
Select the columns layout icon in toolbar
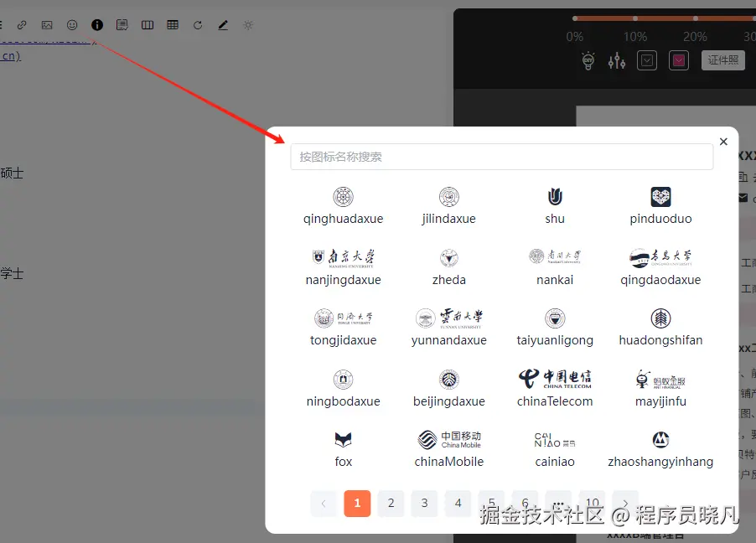[148, 24]
